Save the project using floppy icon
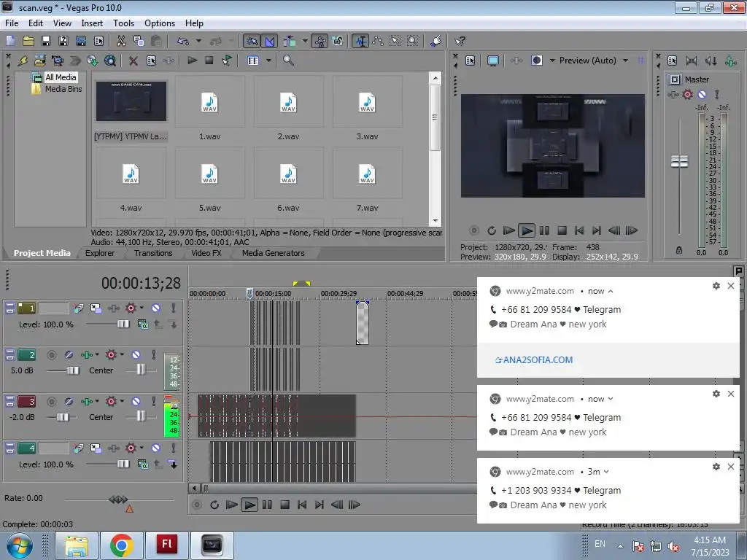747x560 pixels. [46, 41]
